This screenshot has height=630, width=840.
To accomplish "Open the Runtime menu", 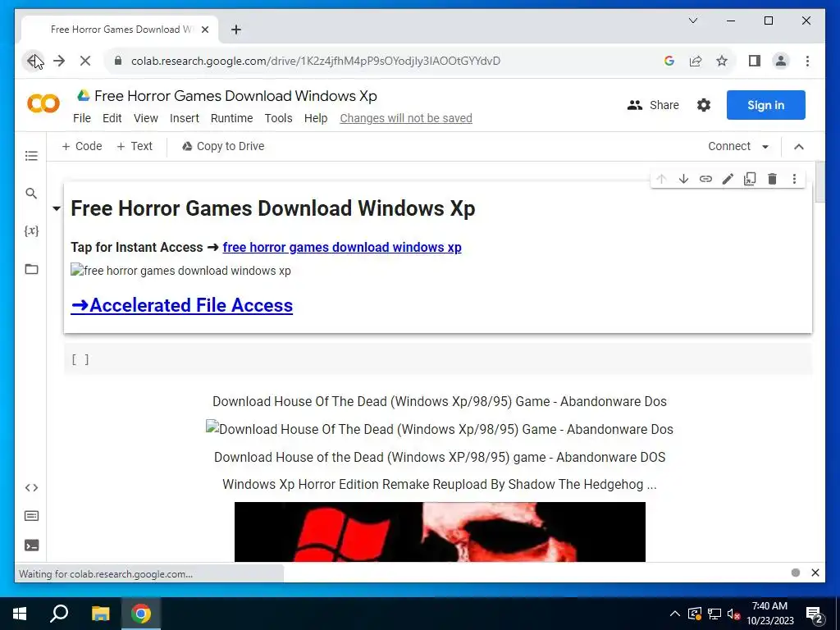I will click(231, 118).
